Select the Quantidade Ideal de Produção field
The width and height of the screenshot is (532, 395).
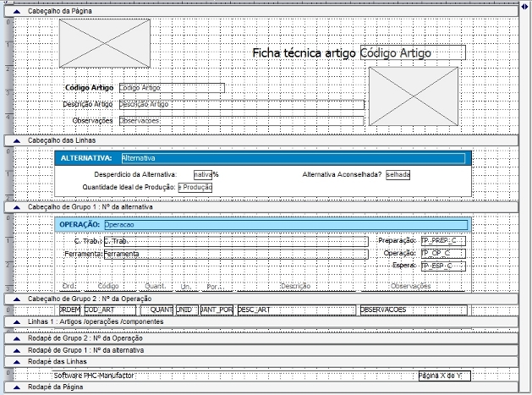pos(195,187)
